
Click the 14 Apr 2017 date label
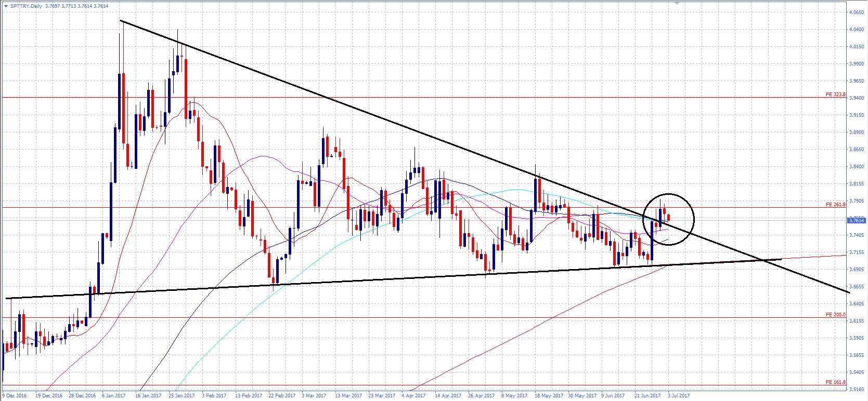click(x=448, y=396)
